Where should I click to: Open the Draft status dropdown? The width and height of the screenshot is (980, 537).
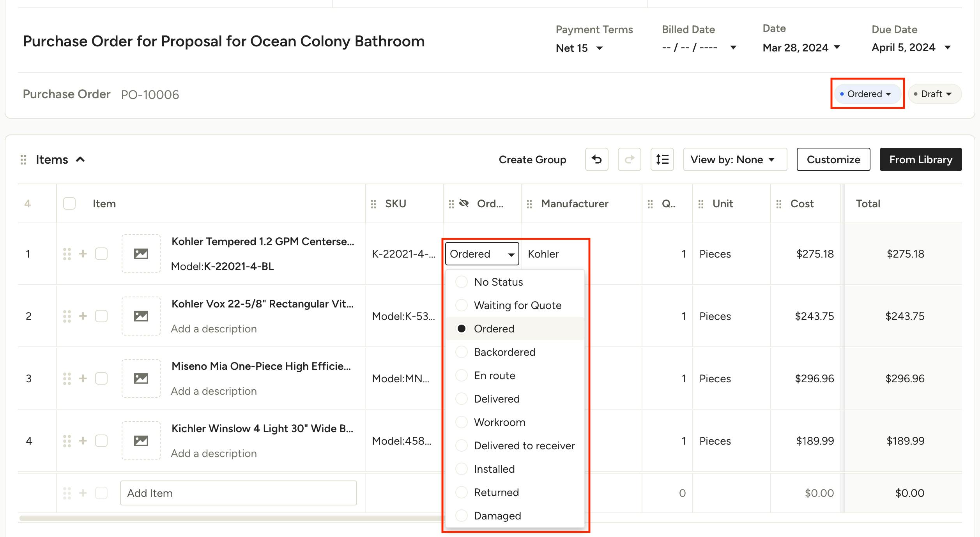[x=934, y=94]
